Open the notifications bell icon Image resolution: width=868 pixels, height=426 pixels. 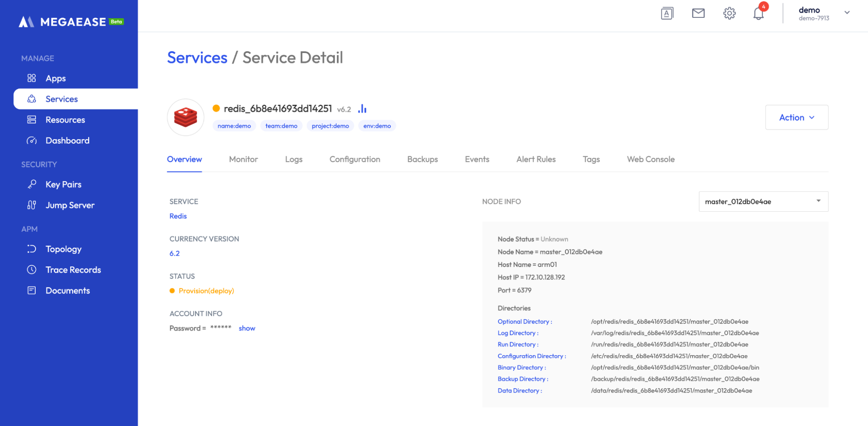758,13
